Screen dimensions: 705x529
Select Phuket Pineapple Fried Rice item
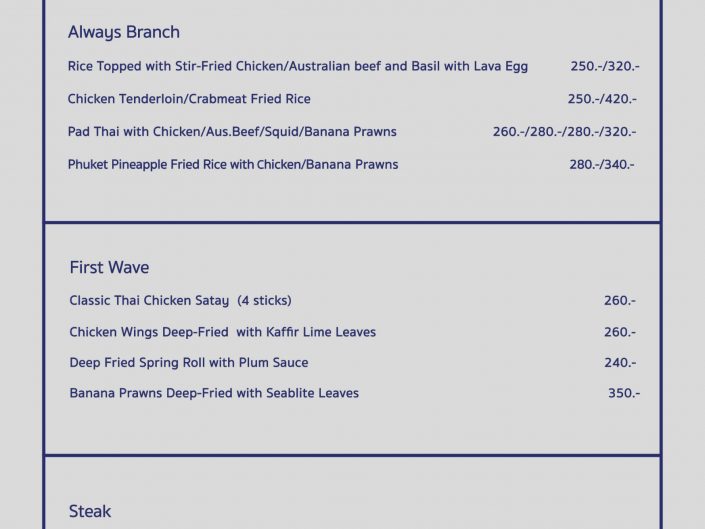coord(233,164)
